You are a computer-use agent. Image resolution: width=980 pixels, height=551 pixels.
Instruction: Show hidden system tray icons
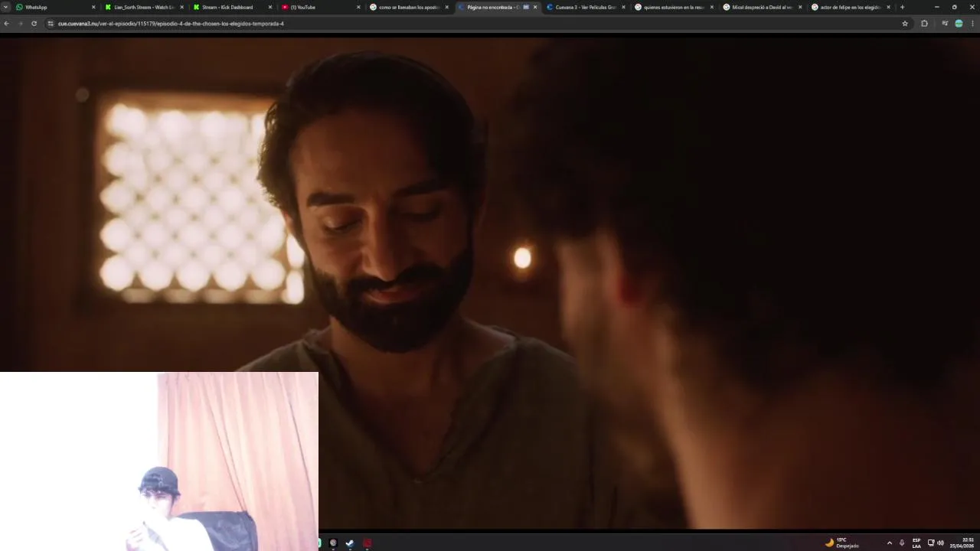(889, 543)
